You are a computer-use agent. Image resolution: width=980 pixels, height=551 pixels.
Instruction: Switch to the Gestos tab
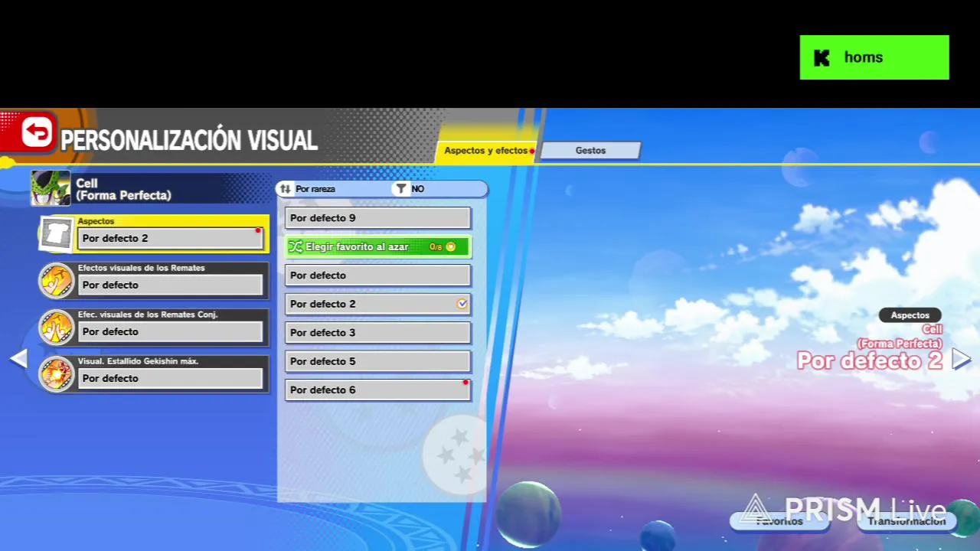[x=590, y=151]
